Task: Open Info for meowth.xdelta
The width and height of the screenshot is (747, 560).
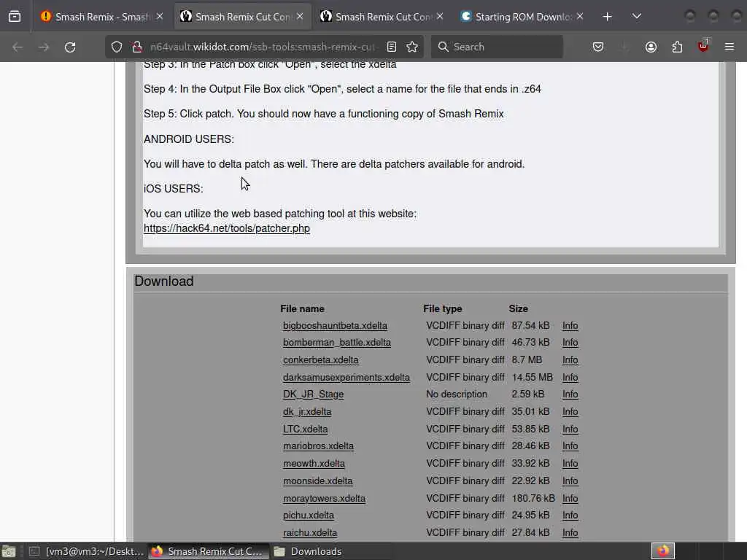Action: (570, 463)
